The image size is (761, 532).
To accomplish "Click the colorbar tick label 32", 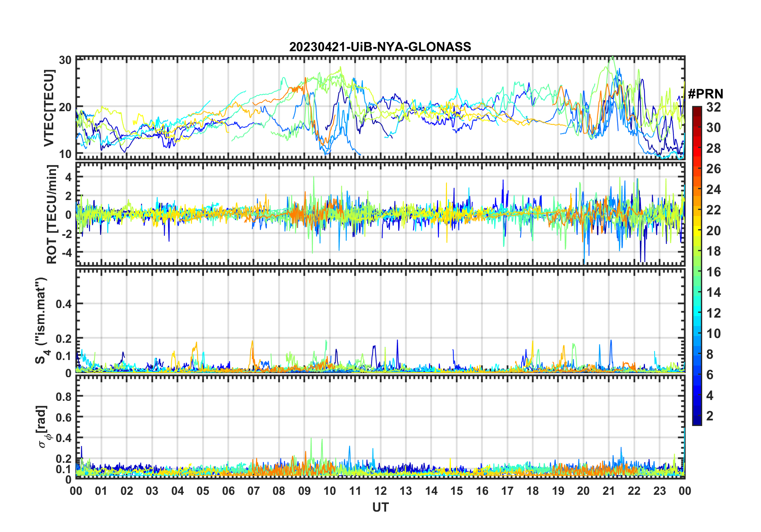I will pos(713,107).
